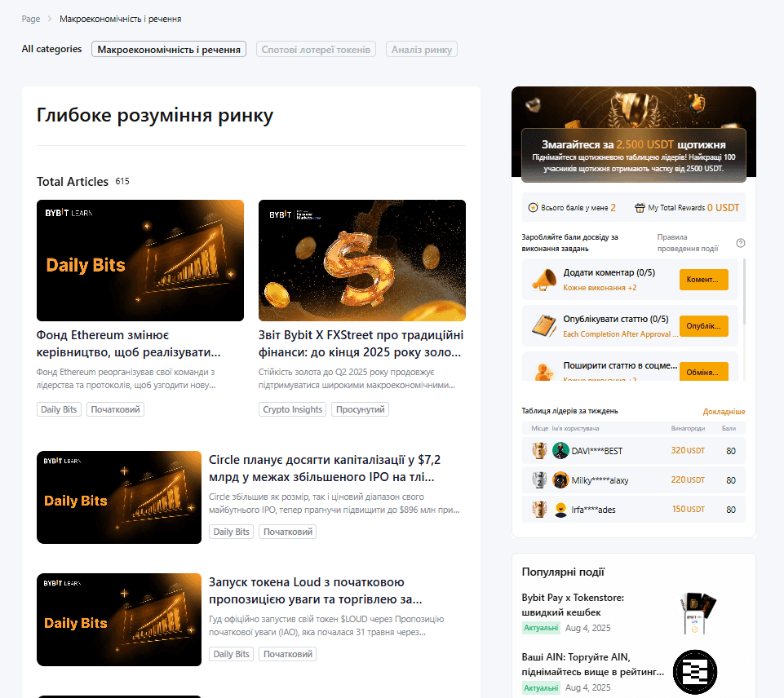Click the notepad icon for Опублікувати статтю
Image resolution: width=784 pixels, height=698 pixels.
(544, 326)
